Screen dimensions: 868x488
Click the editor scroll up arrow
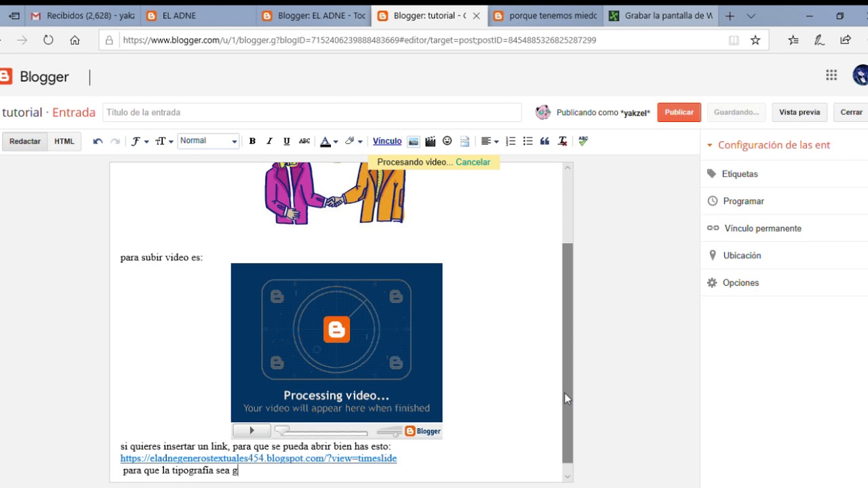pyautogui.click(x=568, y=168)
